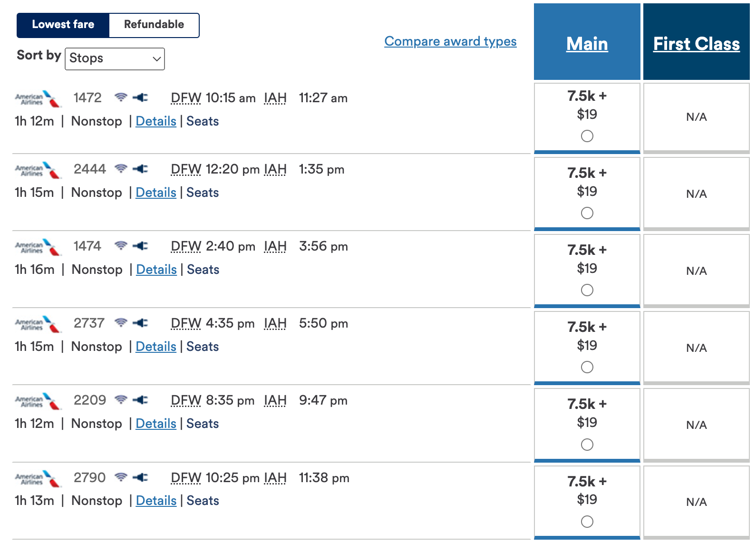Click the power outlet icon on flight 2209
756x543 pixels.
click(x=141, y=400)
